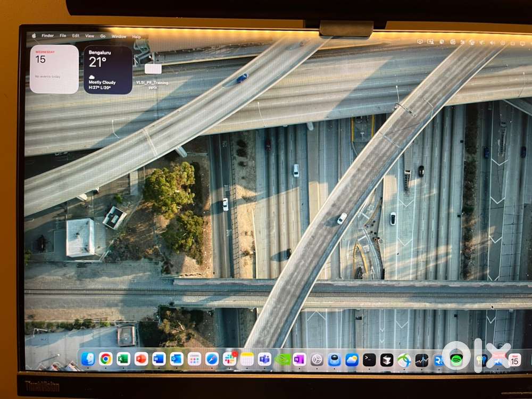Launch Safari browser from the dock
The height and width of the screenshot is (399, 532).
(x=212, y=359)
